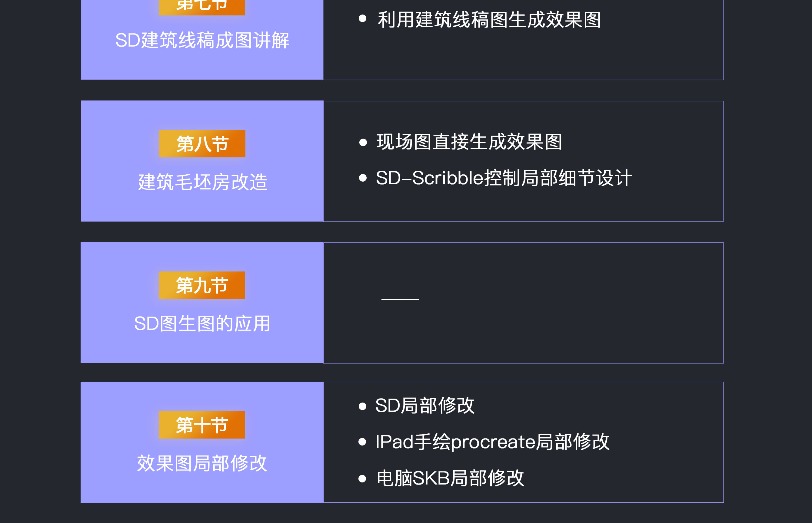Click the bullet dot before SD-Scribble控制局部细节设计

point(363,178)
